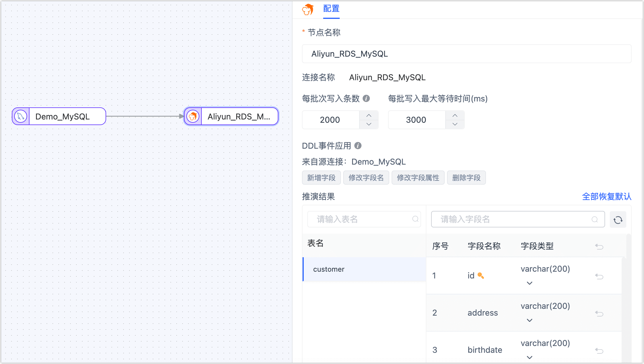This screenshot has height=364, width=644.
Task: Click revert icon in field table header
Action: pyautogui.click(x=599, y=246)
